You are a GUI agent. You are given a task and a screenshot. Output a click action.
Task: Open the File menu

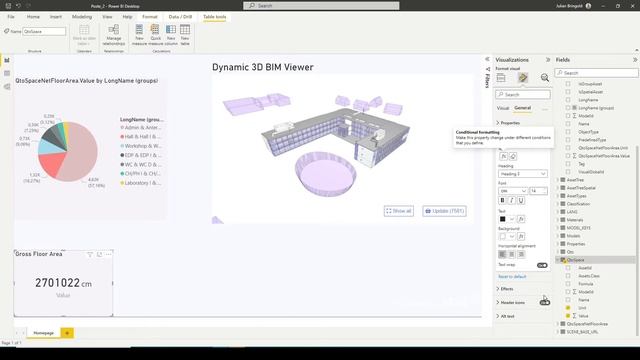pos(11,17)
